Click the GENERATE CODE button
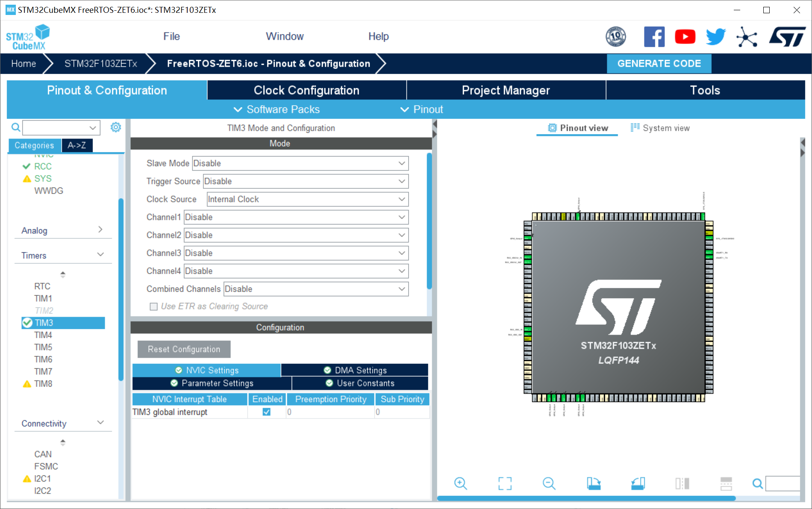The image size is (812, 509). tap(659, 64)
